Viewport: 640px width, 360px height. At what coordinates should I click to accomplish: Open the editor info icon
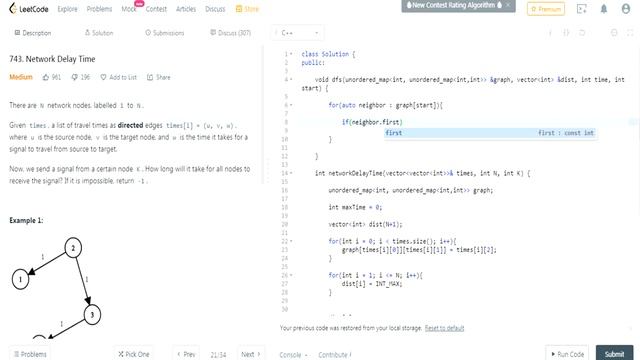click(550, 33)
